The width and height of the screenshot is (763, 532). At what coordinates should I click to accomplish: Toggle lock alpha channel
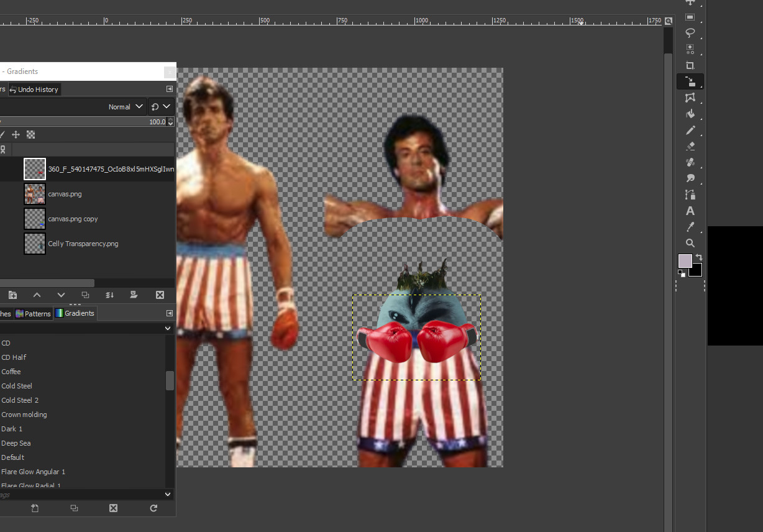coord(31,134)
